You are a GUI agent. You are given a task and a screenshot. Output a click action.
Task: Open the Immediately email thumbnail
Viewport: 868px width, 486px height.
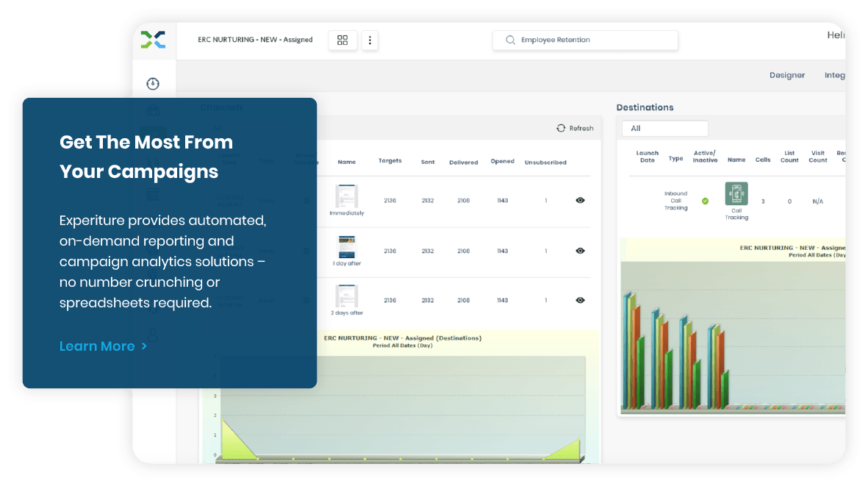[x=346, y=196]
